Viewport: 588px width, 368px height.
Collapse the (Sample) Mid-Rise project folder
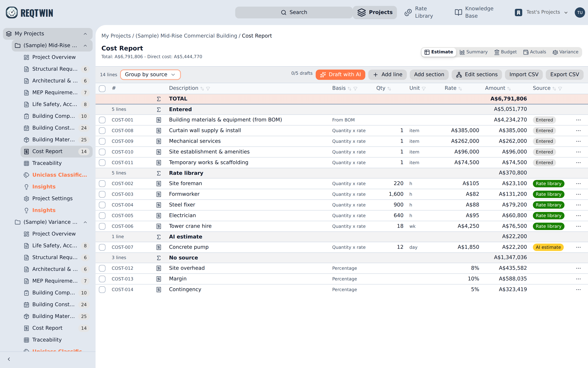coord(85,45)
